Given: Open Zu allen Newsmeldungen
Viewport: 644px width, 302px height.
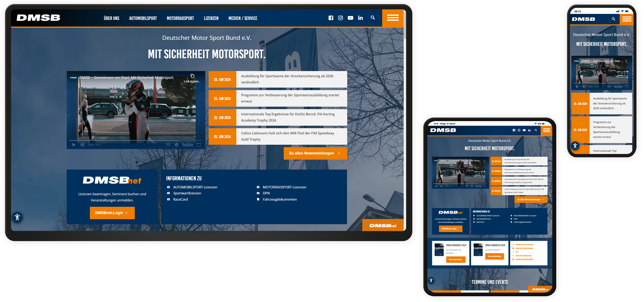Looking at the screenshot, I should point(315,153).
